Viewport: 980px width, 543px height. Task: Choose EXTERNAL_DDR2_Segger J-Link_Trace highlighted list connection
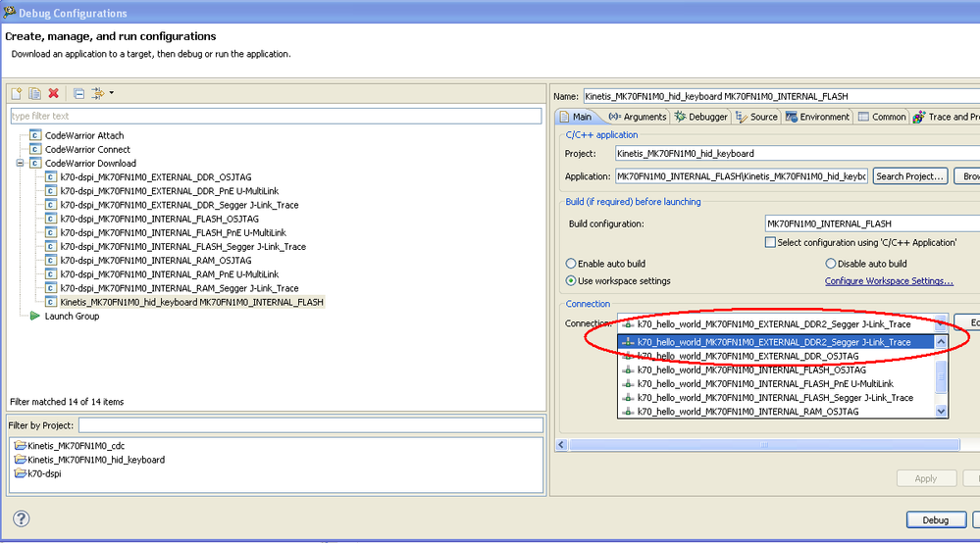click(x=775, y=342)
